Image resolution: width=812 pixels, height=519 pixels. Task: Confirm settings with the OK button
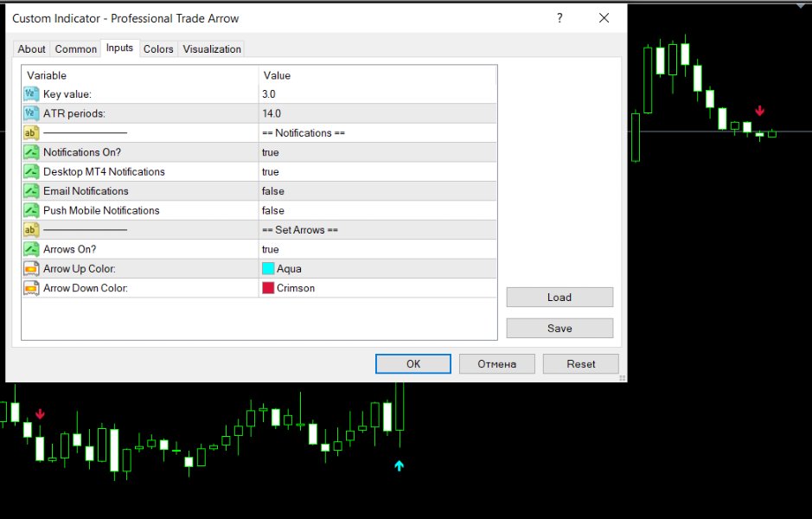pyautogui.click(x=413, y=363)
